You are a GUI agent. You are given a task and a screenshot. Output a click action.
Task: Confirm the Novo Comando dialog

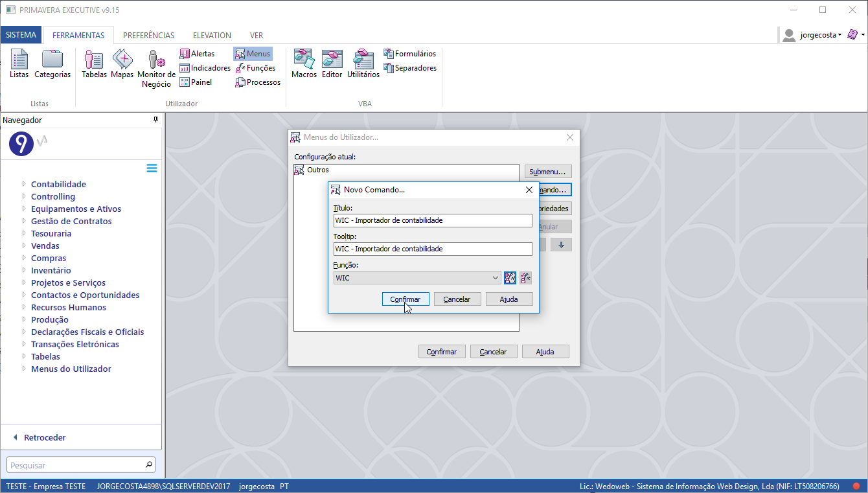405,299
